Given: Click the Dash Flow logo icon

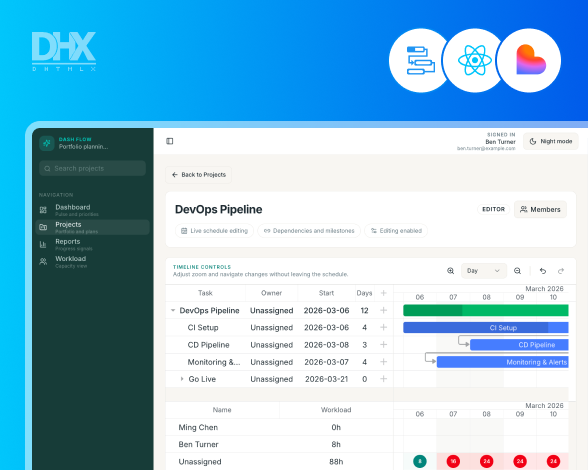Looking at the screenshot, I should [47, 143].
